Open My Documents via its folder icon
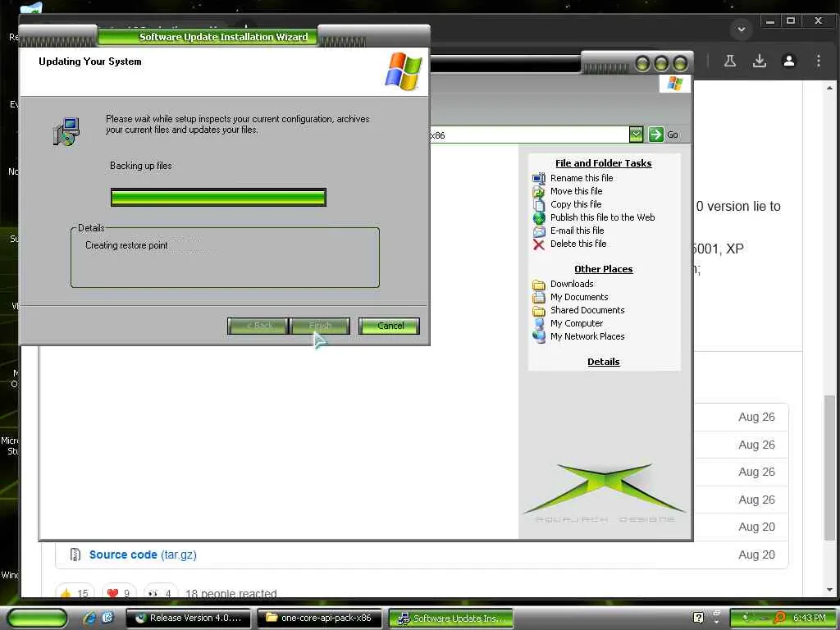840x630 pixels. (x=538, y=297)
